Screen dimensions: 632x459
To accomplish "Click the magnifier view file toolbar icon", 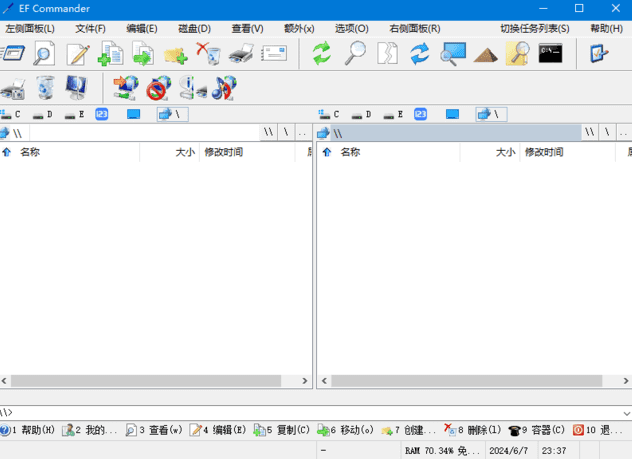I will 44,54.
